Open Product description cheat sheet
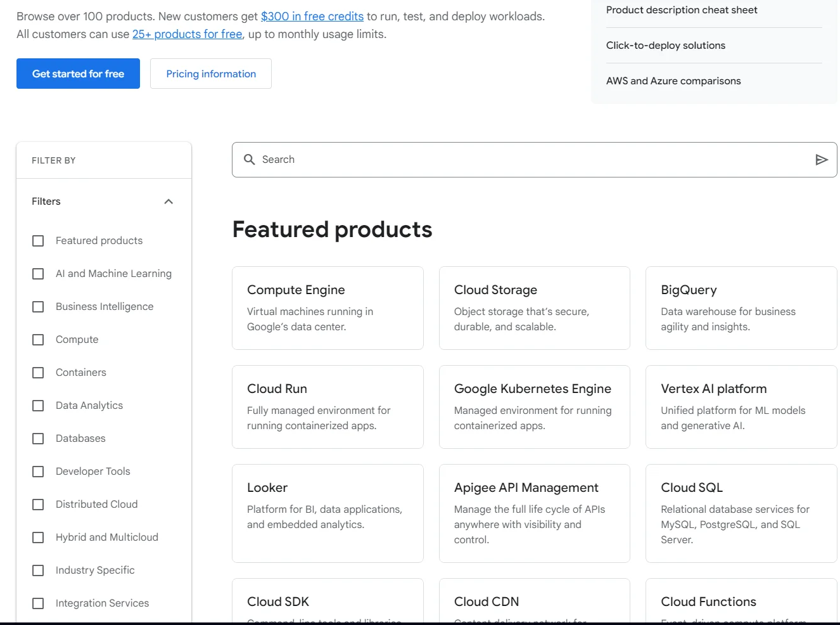The width and height of the screenshot is (840, 625). [682, 10]
